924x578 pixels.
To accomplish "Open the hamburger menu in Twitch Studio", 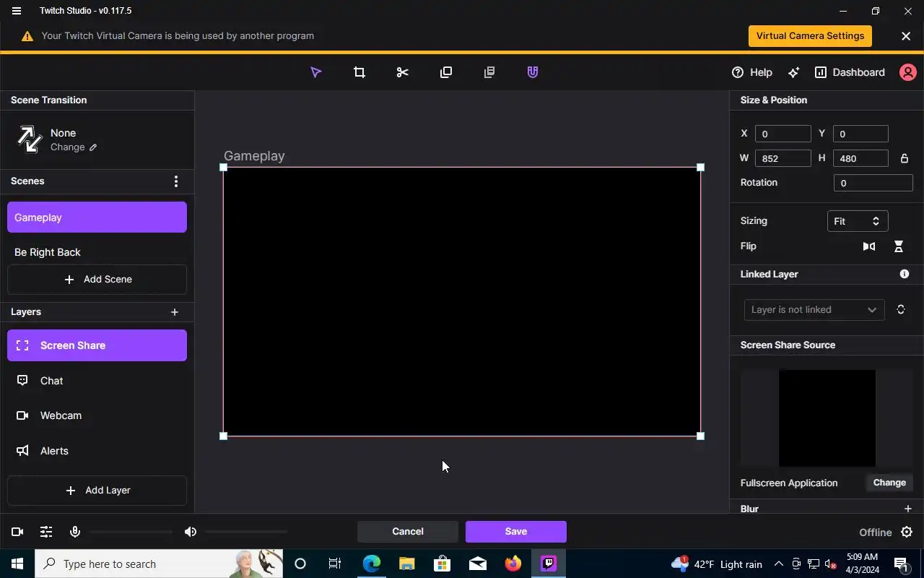I will (x=17, y=11).
